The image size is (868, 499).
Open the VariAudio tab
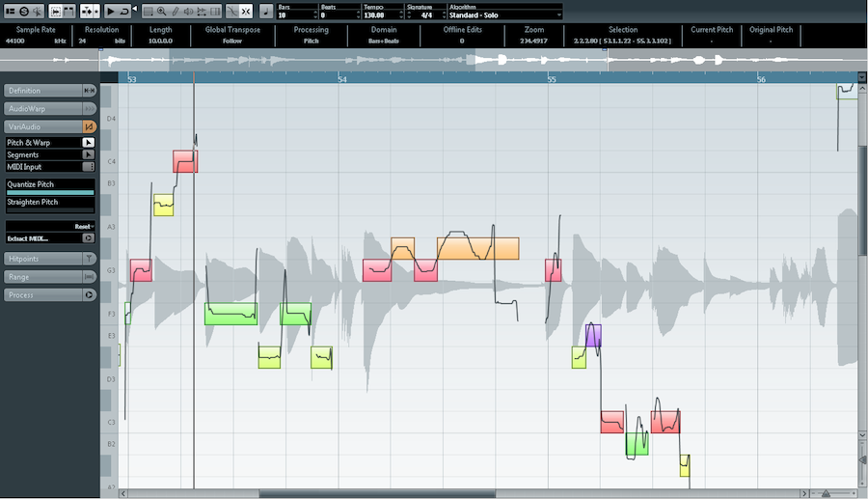pyautogui.click(x=43, y=126)
